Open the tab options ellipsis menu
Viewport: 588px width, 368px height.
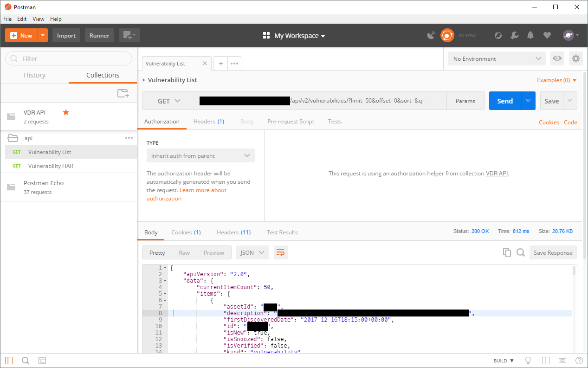pyautogui.click(x=234, y=64)
